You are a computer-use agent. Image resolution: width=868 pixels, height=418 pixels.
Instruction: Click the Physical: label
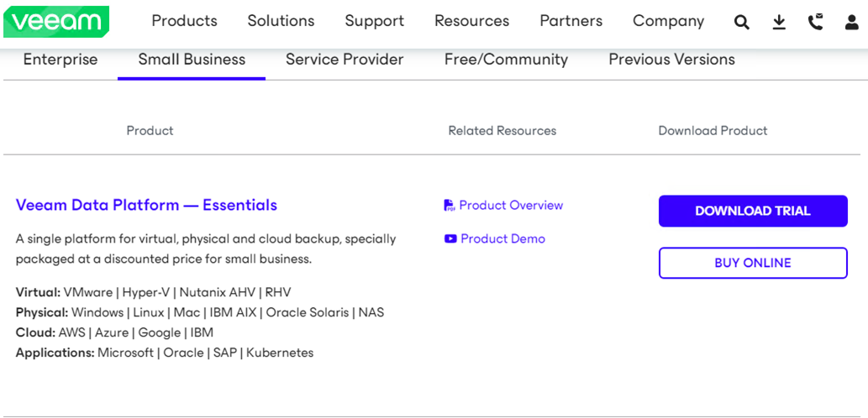point(42,312)
